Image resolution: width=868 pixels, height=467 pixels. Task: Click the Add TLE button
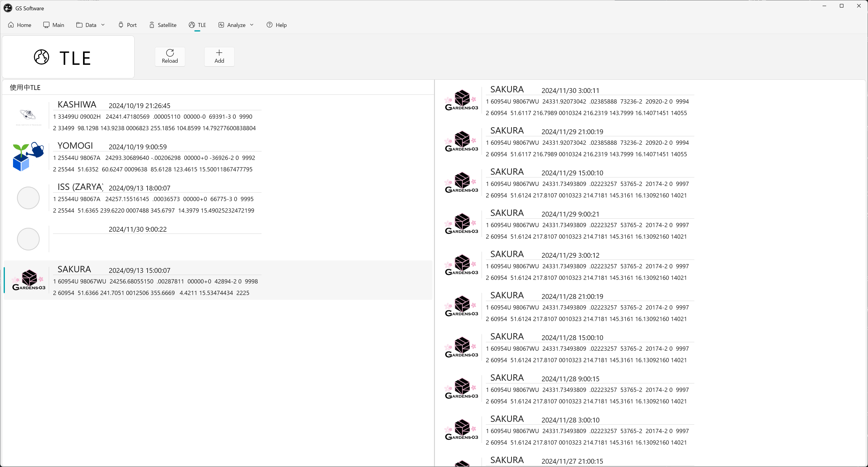(219, 57)
